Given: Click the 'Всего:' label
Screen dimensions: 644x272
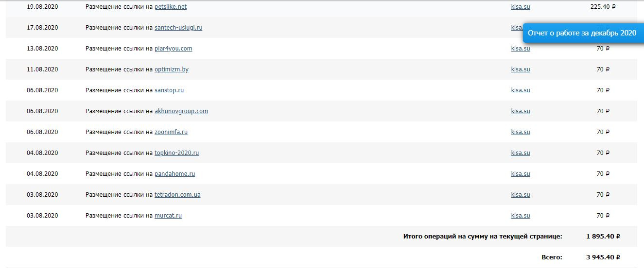Looking at the screenshot, I should [552, 257].
